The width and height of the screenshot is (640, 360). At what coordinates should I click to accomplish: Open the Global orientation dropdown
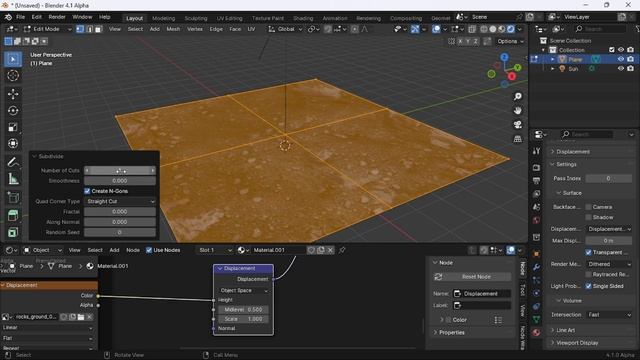pos(285,29)
